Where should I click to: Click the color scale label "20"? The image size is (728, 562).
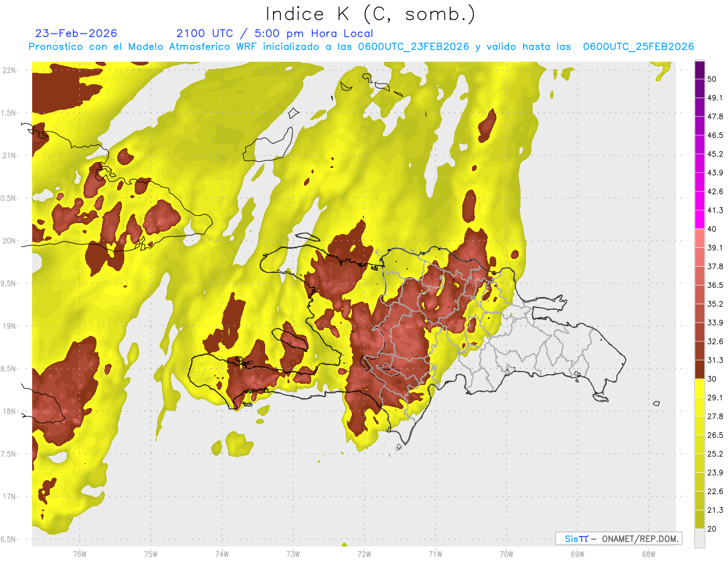pos(713,529)
